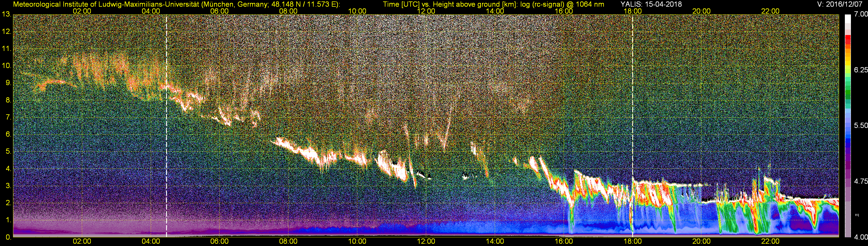Click the 06:00 label on the top time axis

click(x=219, y=11)
